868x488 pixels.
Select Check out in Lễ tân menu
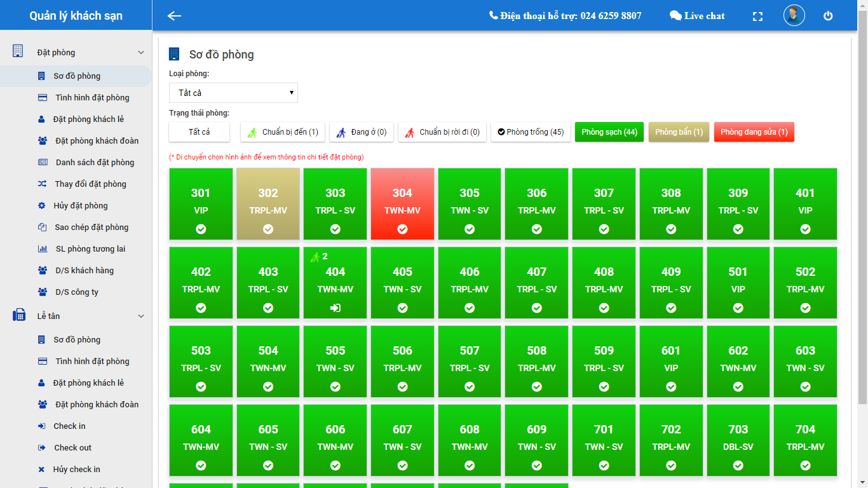pos(72,448)
